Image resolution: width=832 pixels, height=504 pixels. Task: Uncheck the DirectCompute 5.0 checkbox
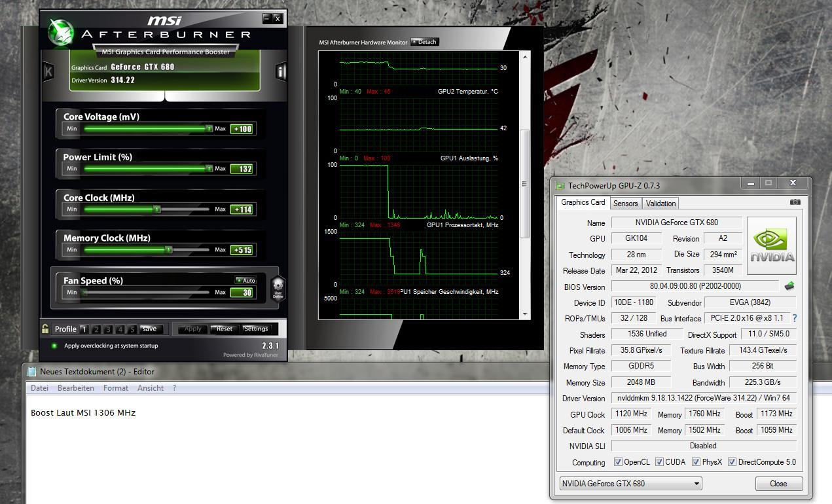tap(732, 462)
